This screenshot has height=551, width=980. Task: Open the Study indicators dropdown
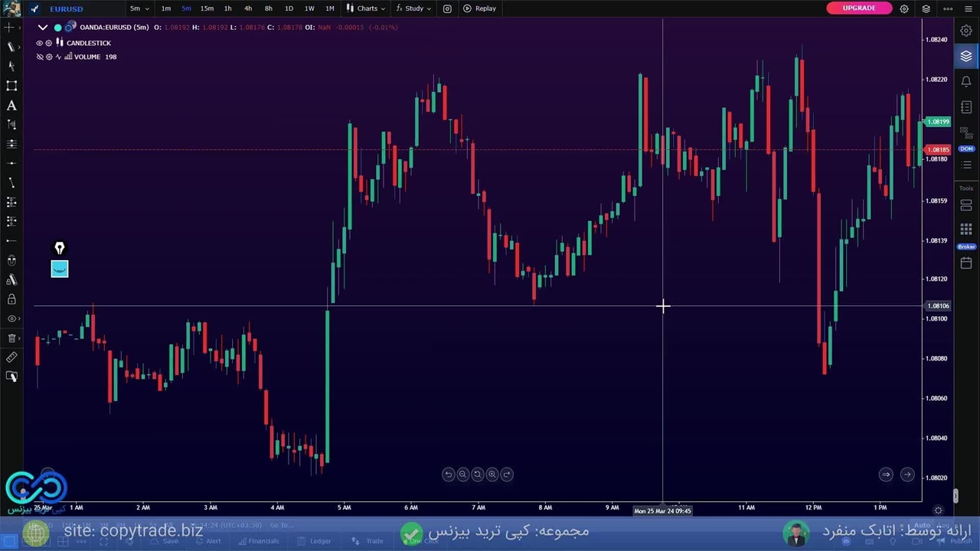tap(413, 8)
